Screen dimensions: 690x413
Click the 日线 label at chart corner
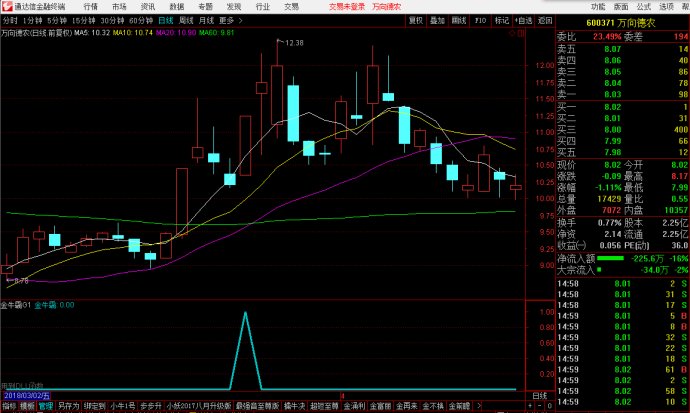[540, 395]
